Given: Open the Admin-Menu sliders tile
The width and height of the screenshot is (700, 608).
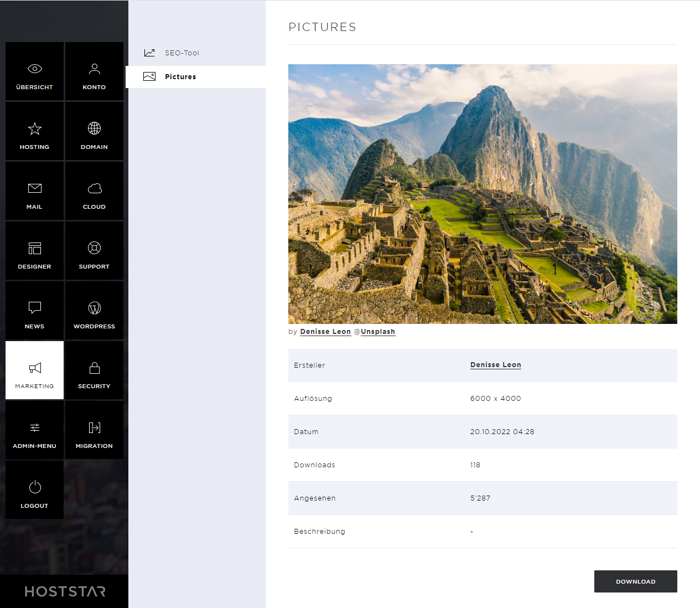Looking at the screenshot, I should click(x=34, y=430).
